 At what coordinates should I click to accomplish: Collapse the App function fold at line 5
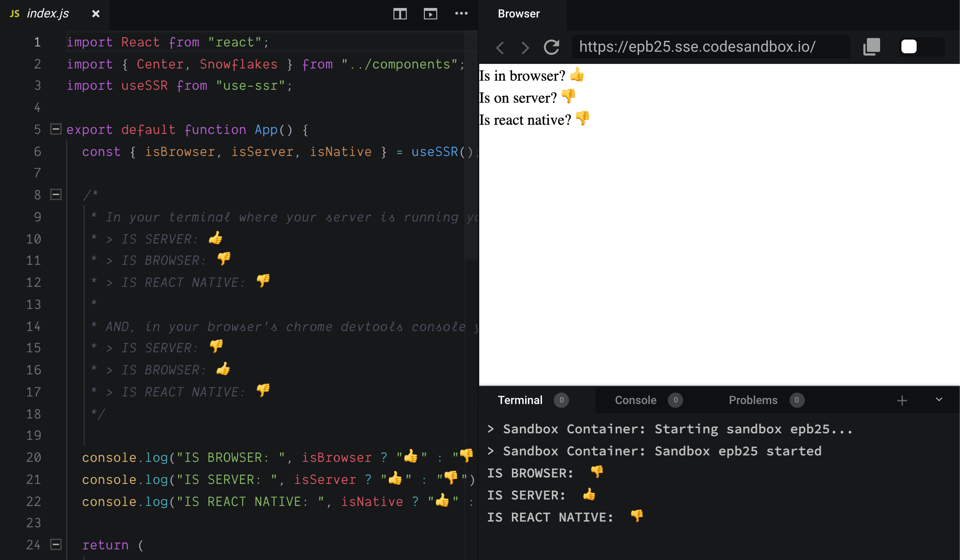[x=56, y=129]
